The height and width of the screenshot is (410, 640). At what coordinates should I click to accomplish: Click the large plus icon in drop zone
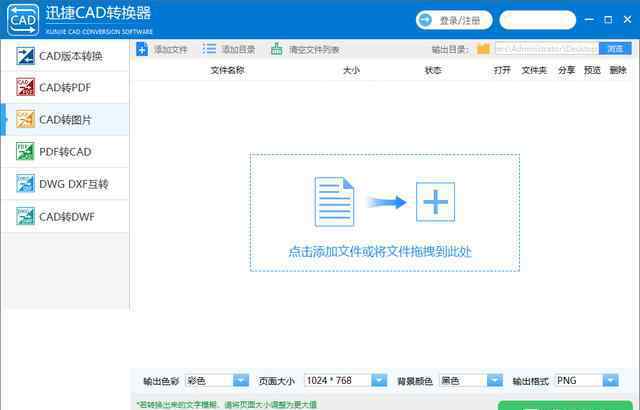(436, 202)
